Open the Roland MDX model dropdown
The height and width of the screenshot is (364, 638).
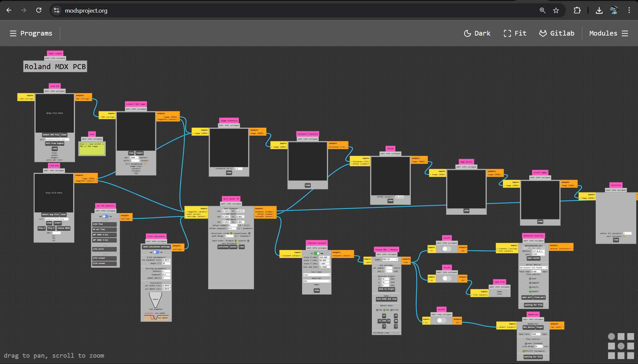click(x=390, y=259)
